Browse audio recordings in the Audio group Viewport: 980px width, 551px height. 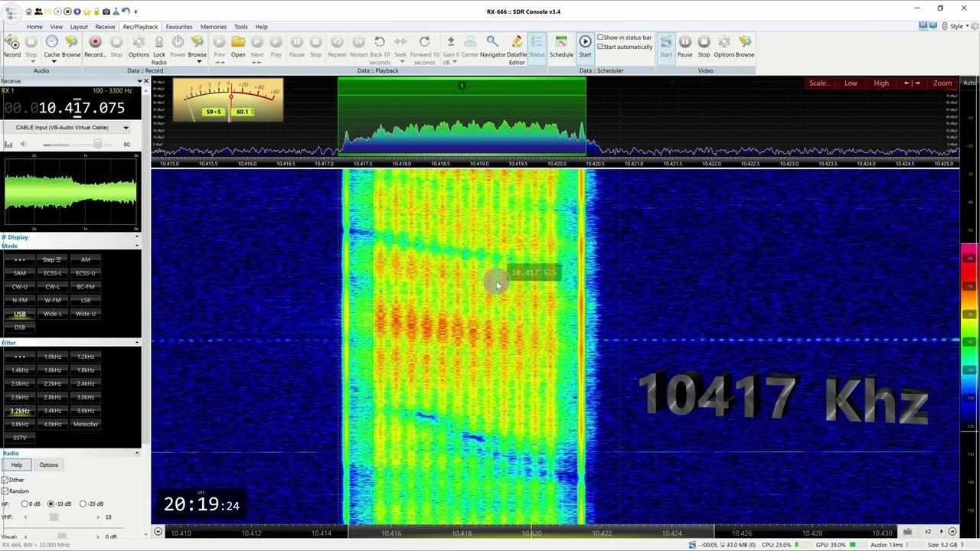(71, 46)
